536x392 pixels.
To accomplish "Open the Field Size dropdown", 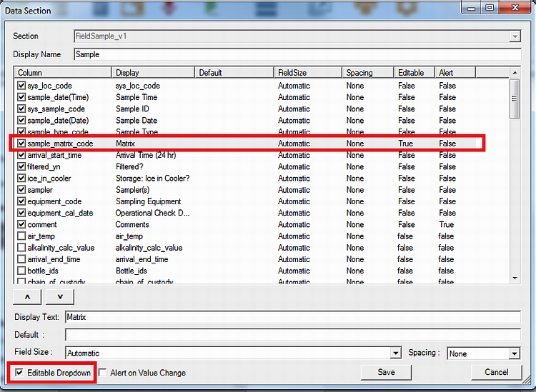I will point(395,353).
